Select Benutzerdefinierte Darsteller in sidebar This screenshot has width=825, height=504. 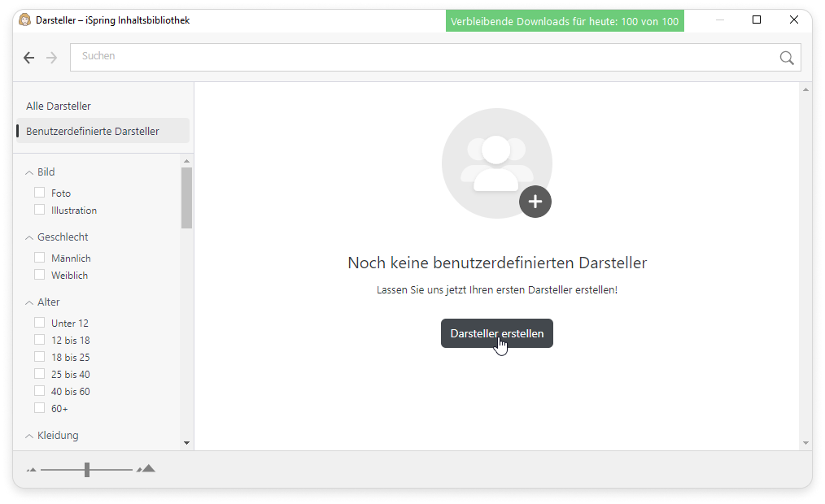93,131
